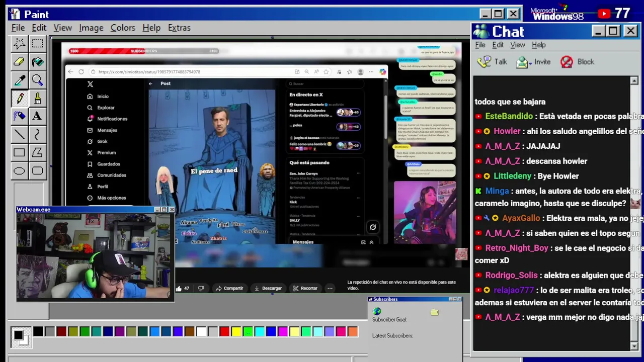Go to Inicio in X sidebar
Screen dimensions: 644x362
tap(98, 96)
